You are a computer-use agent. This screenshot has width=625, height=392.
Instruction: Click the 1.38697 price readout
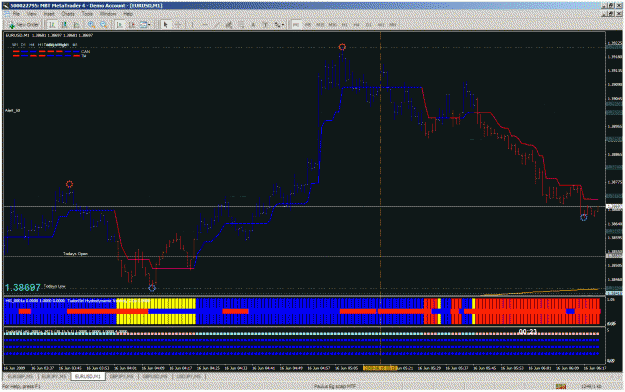(23, 288)
